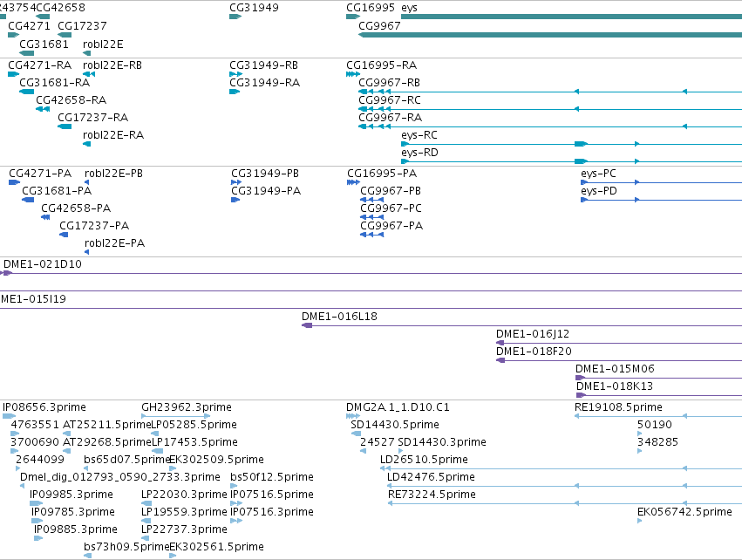Select protein CG9967-PB
The height and width of the screenshot is (560, 742).
[391, 191]
